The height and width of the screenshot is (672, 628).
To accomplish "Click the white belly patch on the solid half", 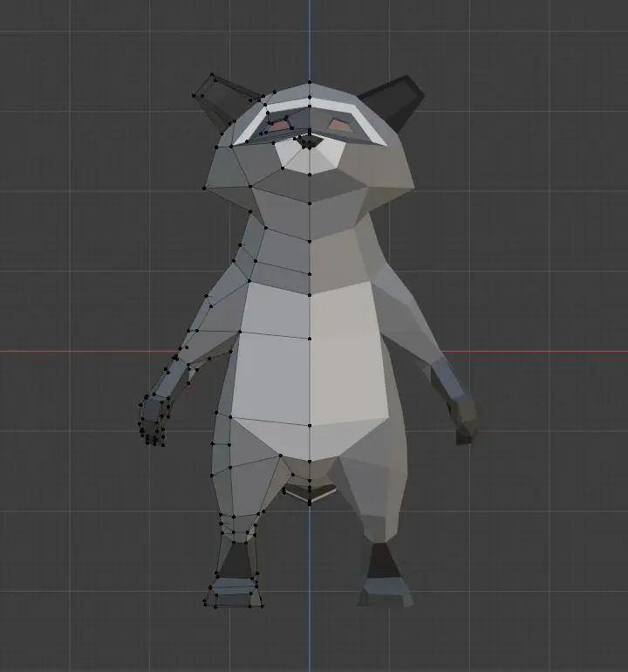I will pos(348,371).
